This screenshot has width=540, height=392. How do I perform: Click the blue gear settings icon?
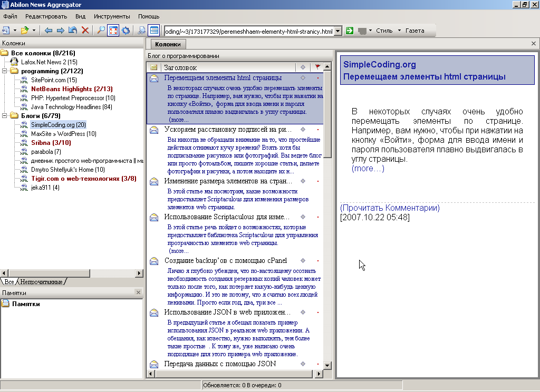point(126,31)
